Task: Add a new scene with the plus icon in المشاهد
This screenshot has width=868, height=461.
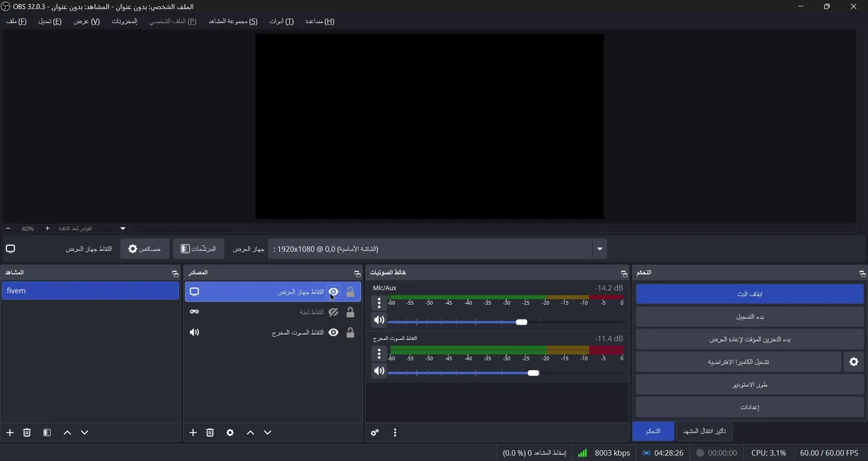Action: 10,433
